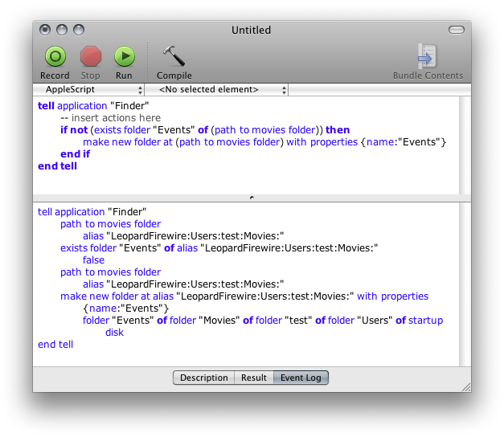Viewport: 504px width, 437px height.
Task: Click the 'exists folder "Events"' log entry
Action: click(219, 248)
